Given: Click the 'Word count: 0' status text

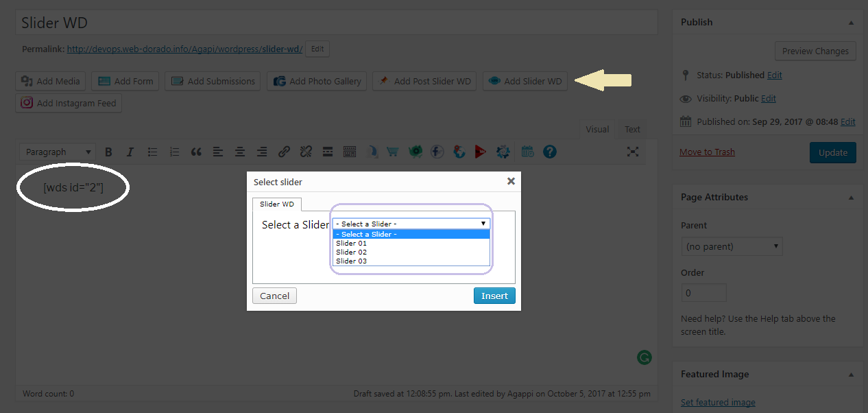Looking at the screenshot, I should coord(49,394).
